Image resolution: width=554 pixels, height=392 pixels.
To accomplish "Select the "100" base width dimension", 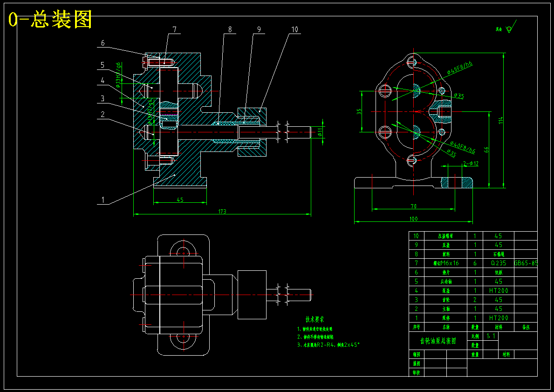I will (x=413, y=219).
